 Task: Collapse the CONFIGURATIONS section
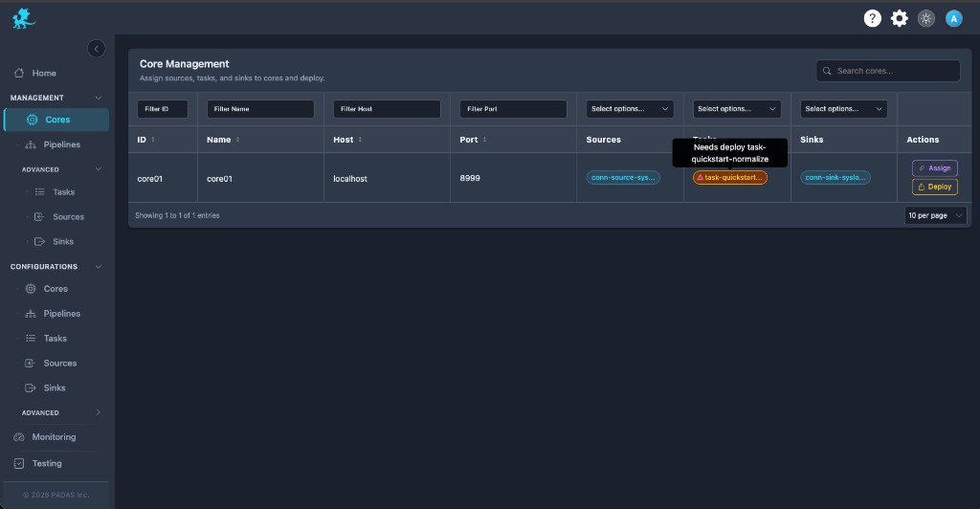coord(99,267)
